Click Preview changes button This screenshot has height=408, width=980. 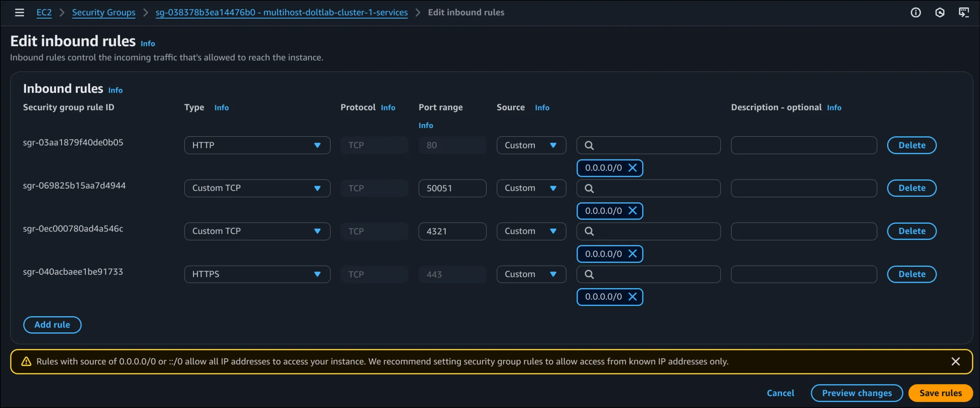[857, 393]
